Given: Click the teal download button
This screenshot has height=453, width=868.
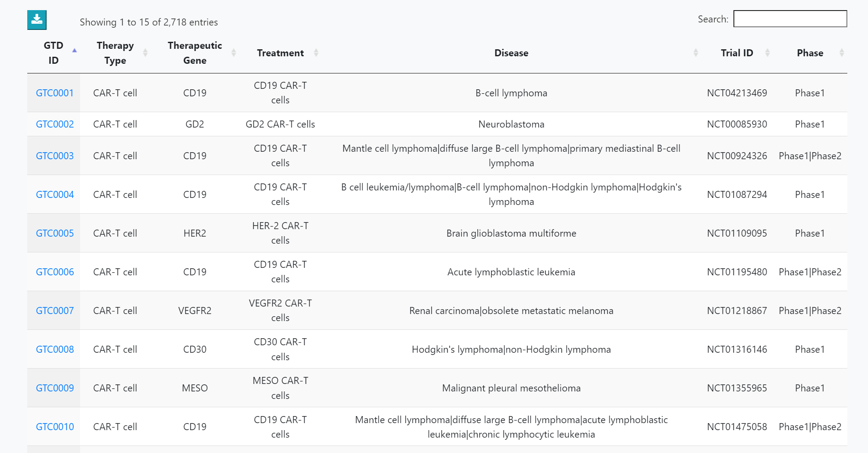Looking at the screenshot, I should (37, 20).
